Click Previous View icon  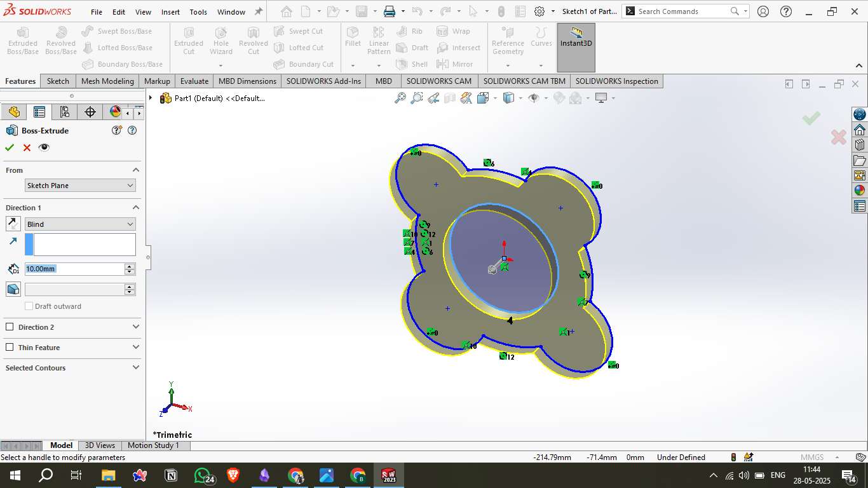tap(433, 98)
